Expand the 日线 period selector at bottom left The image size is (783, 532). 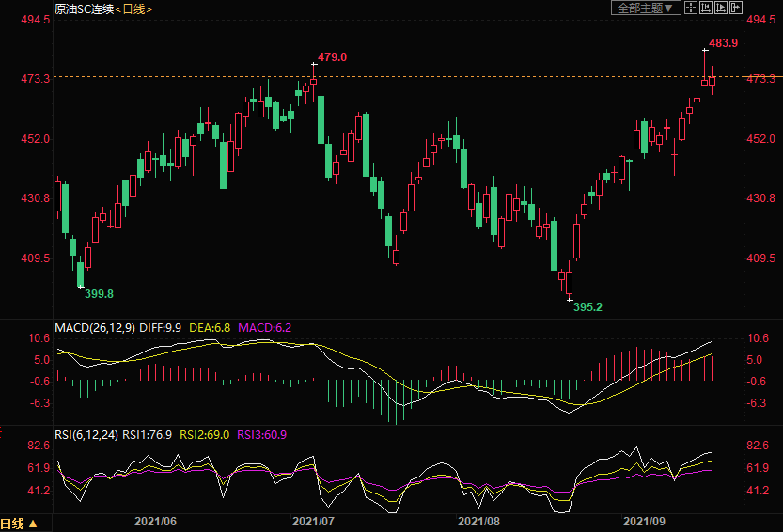[20, 524]
